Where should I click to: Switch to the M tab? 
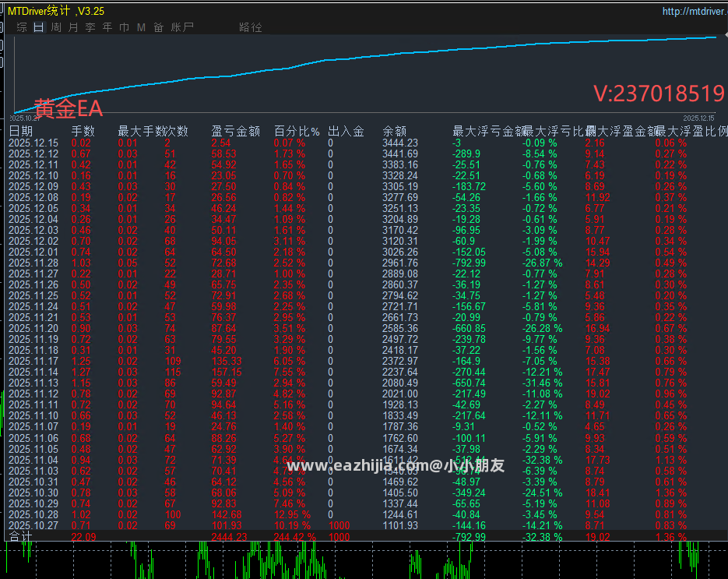[141, 27]
